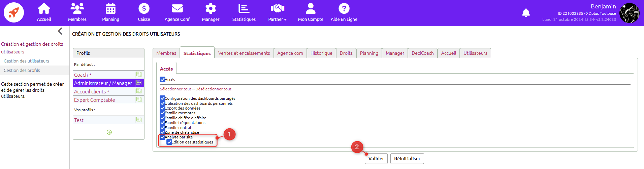Toggle the Analyse par site checkbox
644x169 pixels.
click(x=163, y=137)
